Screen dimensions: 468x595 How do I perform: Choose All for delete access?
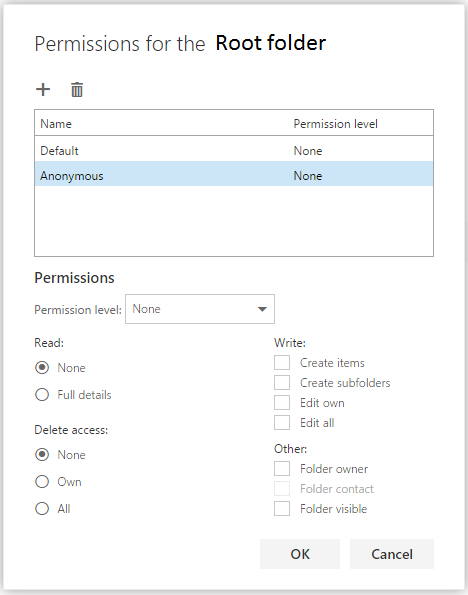(42, 508)
